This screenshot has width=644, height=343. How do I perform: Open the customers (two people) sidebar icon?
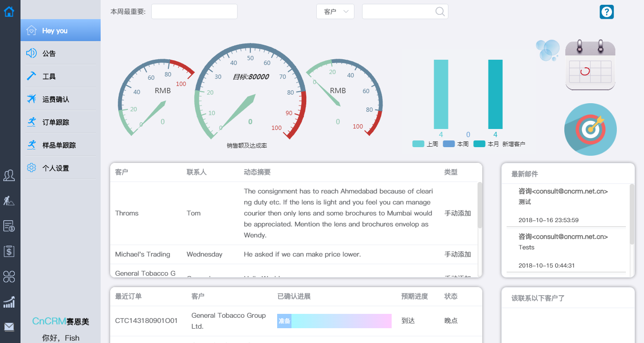[x=9, y=175]
